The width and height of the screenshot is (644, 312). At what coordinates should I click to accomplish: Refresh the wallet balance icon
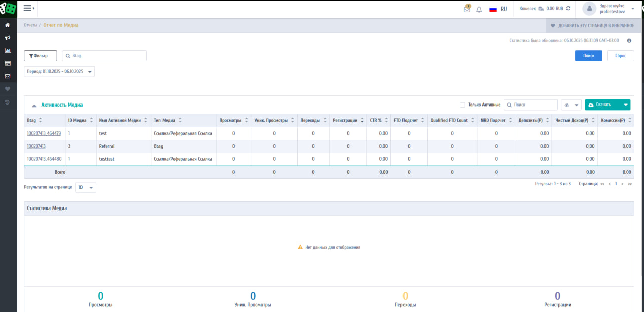point(568,9)
